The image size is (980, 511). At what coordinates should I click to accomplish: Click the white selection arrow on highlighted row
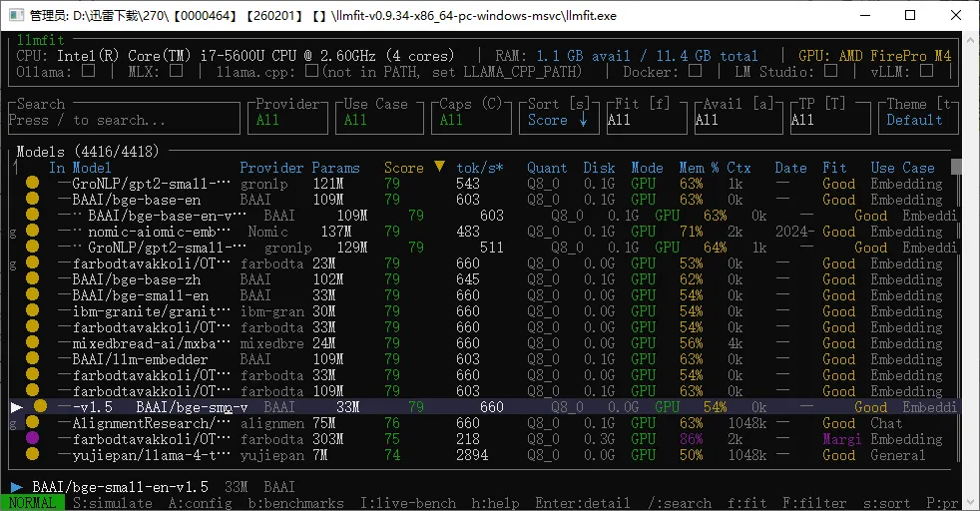tap(17, 407)
